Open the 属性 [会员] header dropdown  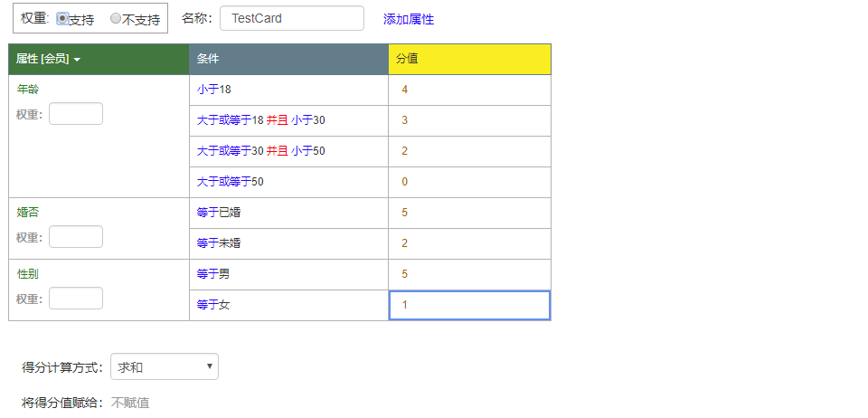click(49, 59)
